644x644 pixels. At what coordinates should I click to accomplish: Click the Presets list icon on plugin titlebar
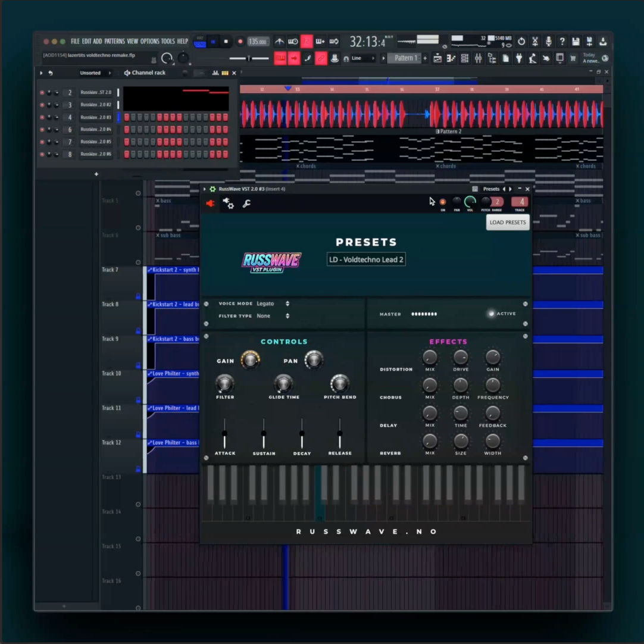pos(475,189)
